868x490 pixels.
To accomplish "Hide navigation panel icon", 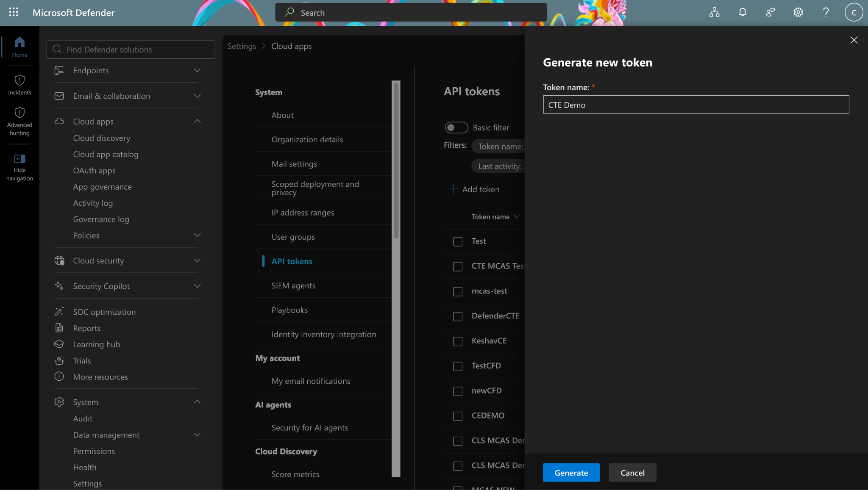I will tap(19, 159).
